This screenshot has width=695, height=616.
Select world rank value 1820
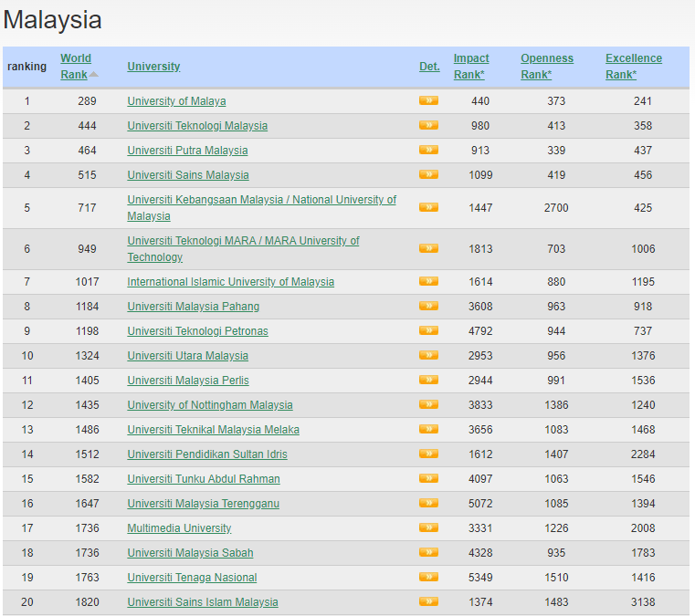(x=87, y=602)
